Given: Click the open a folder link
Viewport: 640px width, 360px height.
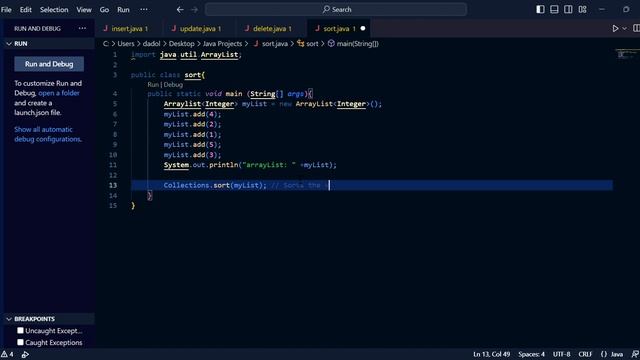Looking at the screenshot, I should click(59, 93).
